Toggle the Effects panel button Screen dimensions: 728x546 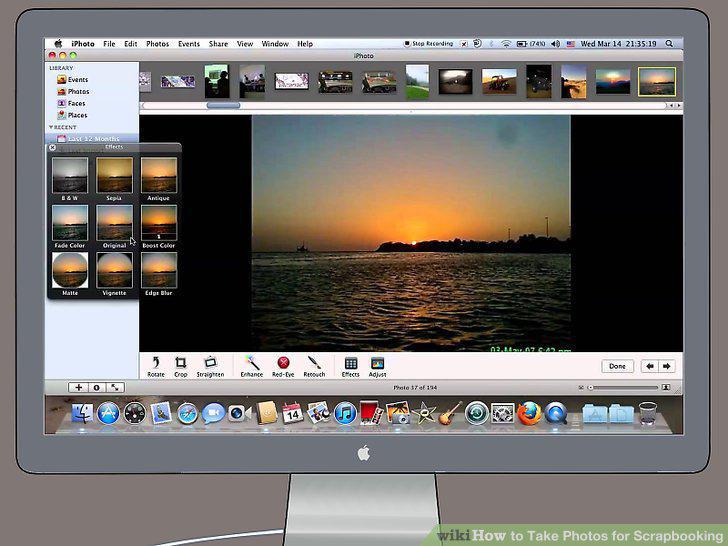[351, 366]
